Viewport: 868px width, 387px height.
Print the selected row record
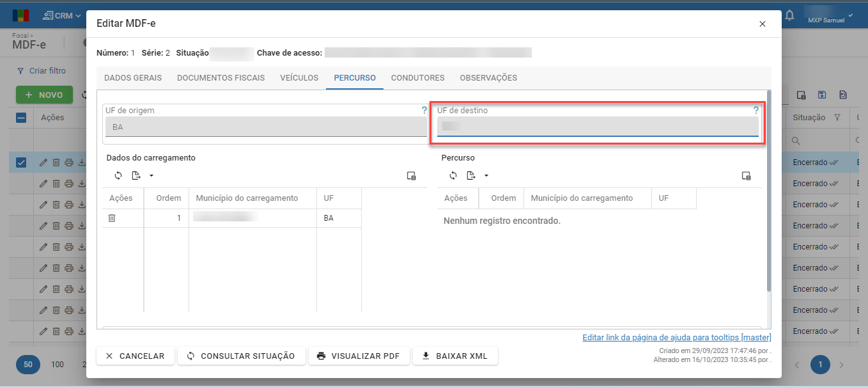tap(69, 162)
